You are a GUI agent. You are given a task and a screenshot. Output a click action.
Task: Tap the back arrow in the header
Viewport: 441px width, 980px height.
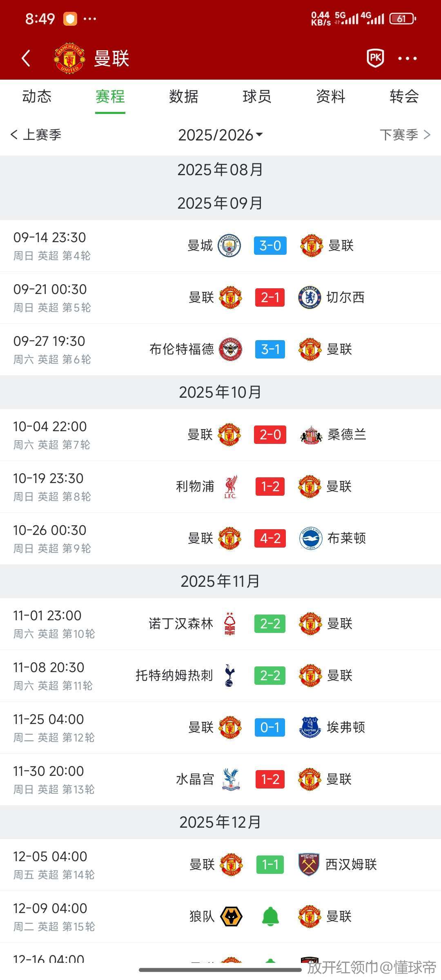26,58
